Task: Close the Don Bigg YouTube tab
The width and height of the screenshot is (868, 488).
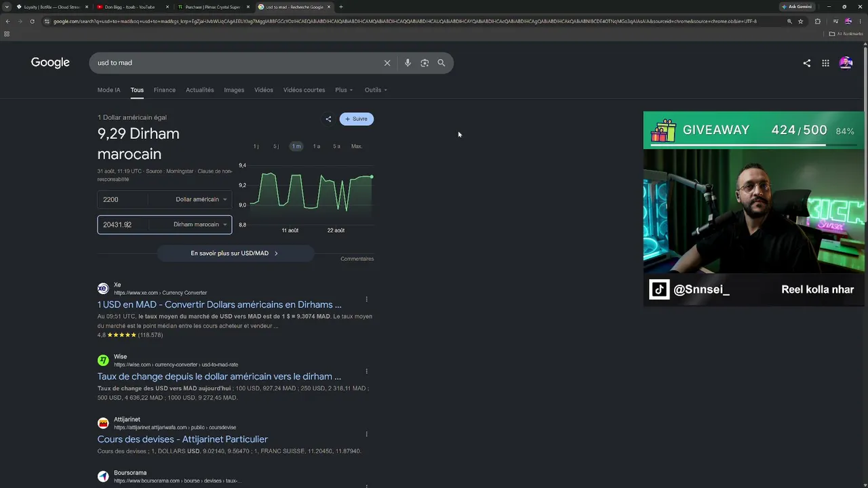Action: pyautogui.click(x=167, y=7)
